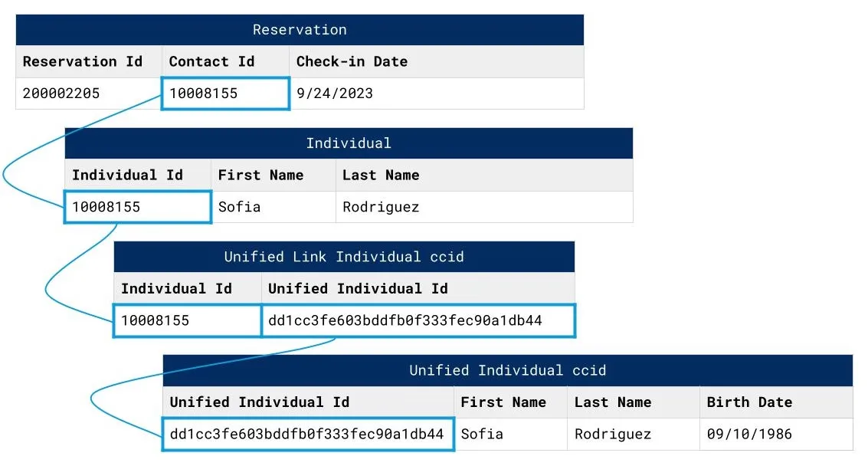Image resolution: width=868 pixels, height=466 pixels.
Task: Select the Birth Date column header
Action: point(749,402)
